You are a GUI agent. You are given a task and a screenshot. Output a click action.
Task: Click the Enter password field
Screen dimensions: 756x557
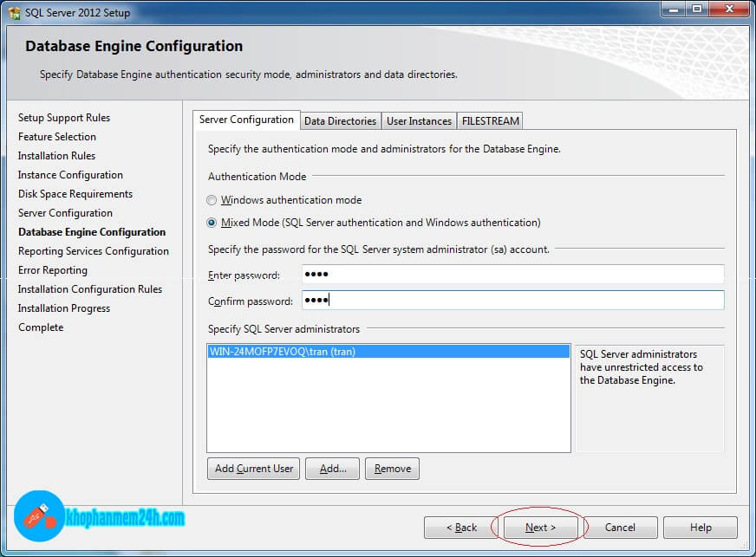[512, 275]
